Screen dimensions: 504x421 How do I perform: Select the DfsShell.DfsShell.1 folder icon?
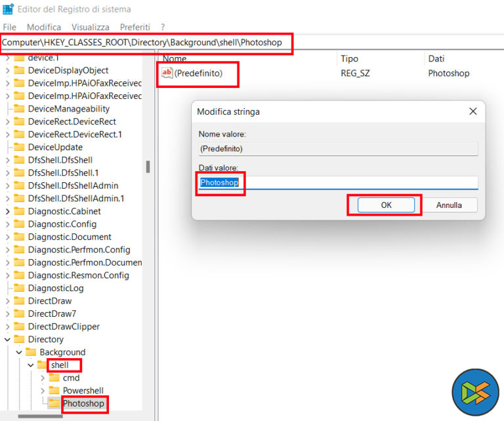click(x=19, y=172)
